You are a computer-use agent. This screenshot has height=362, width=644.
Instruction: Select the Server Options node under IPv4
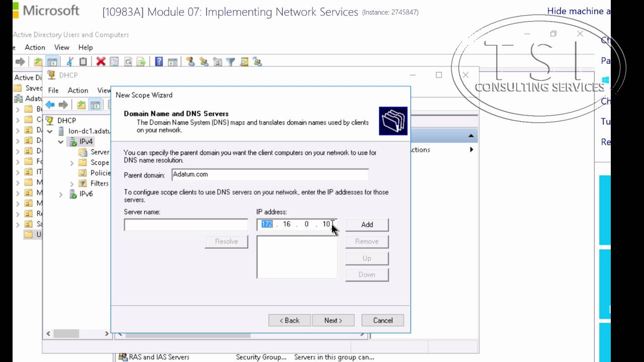100,152
